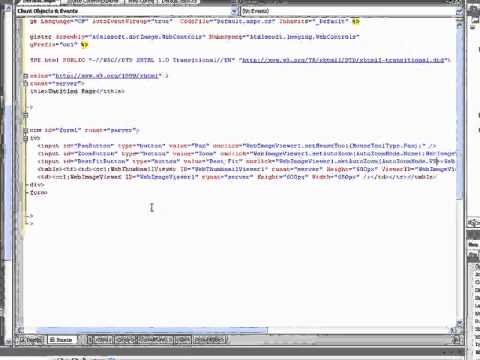Open the www.w3.org/1999/xhtml namespace link
The width and height of the screenshot is (480, 360).
106,76
